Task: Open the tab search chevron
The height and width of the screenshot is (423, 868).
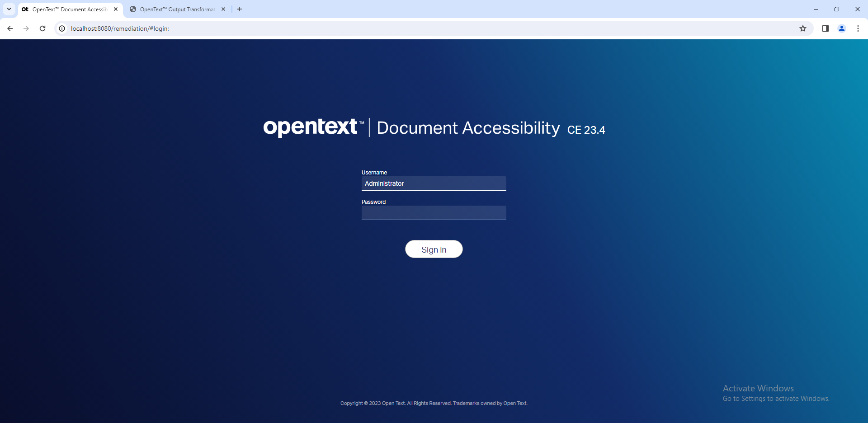Action: (9, 9)
